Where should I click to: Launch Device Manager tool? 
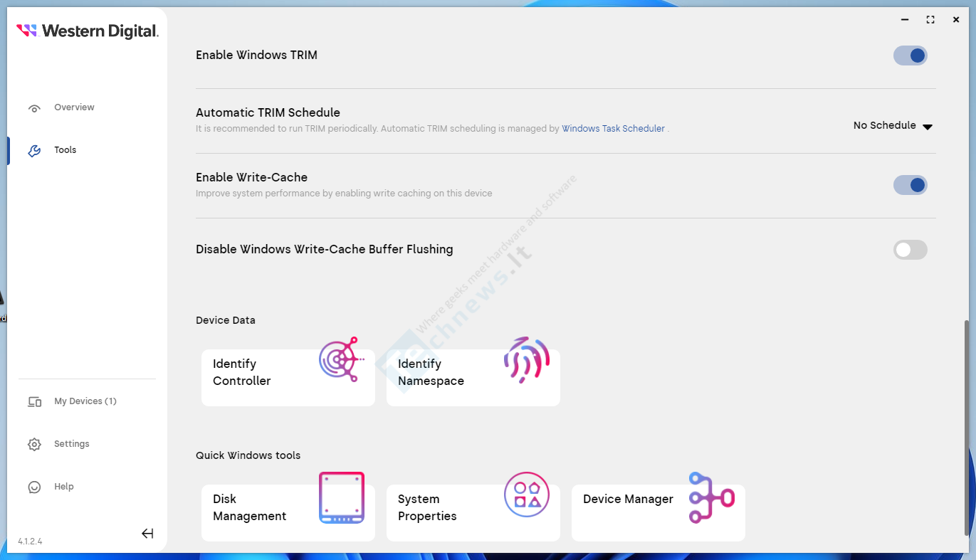coord(658,513)
